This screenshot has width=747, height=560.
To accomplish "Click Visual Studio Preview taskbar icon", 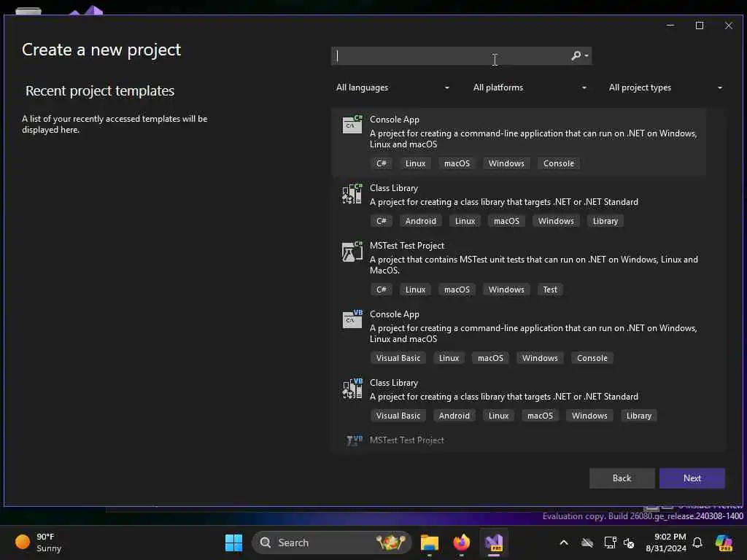I will pyautogui.click(x=494, y=542).
